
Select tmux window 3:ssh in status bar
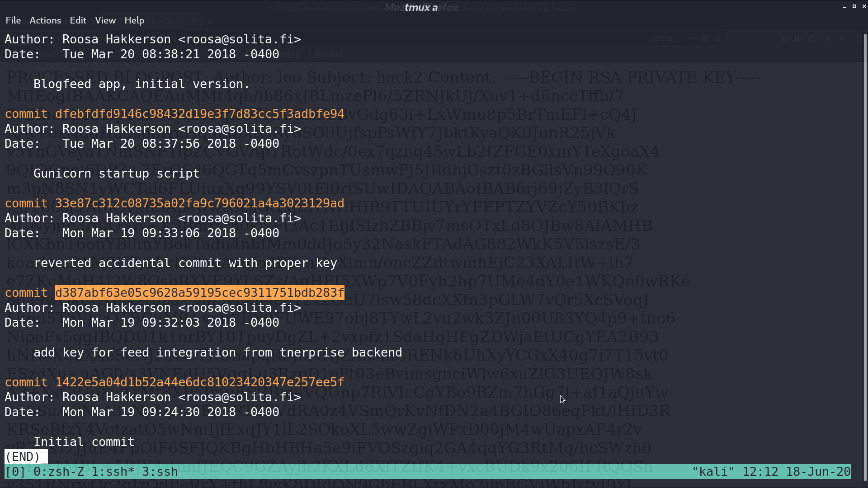[160, 472]
